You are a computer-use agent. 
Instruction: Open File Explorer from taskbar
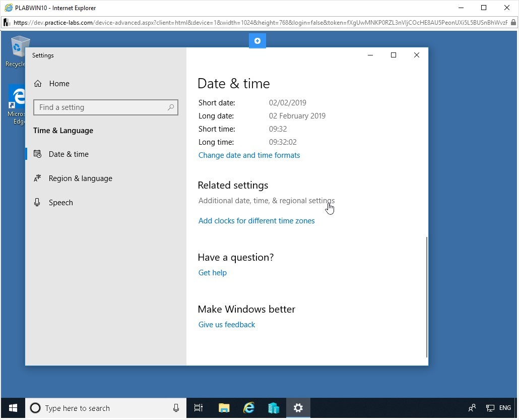coord(224,408)
